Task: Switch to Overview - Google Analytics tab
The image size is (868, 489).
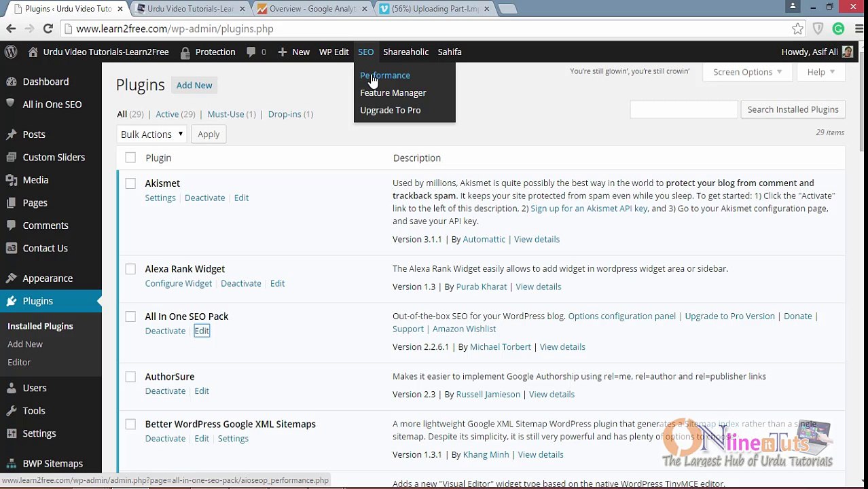Action: 312,9
